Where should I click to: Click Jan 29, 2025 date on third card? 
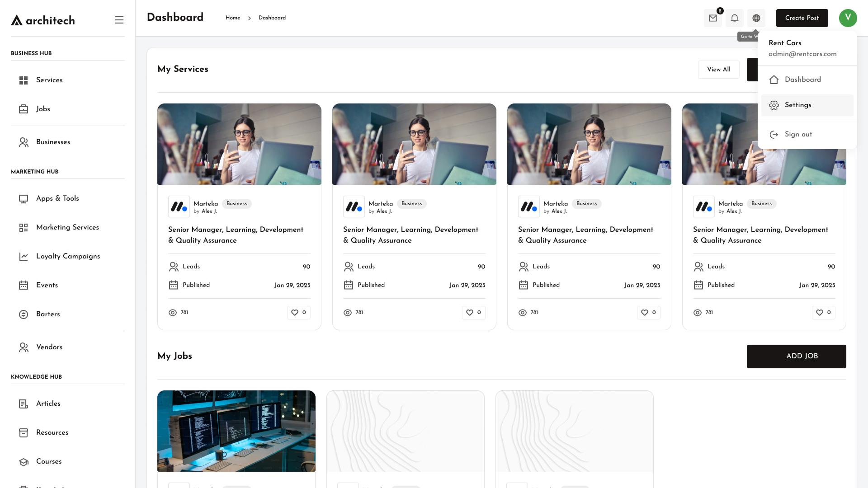[642, 286]
